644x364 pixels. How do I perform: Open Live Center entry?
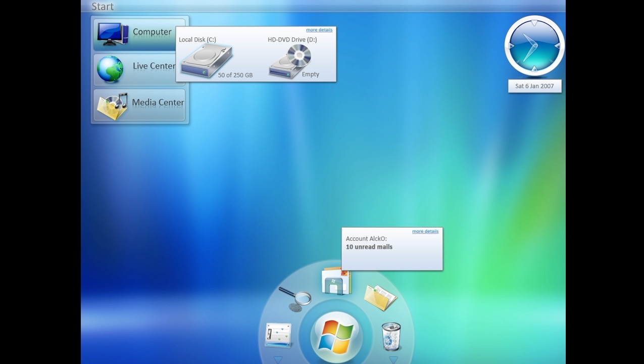coord(140,69)
